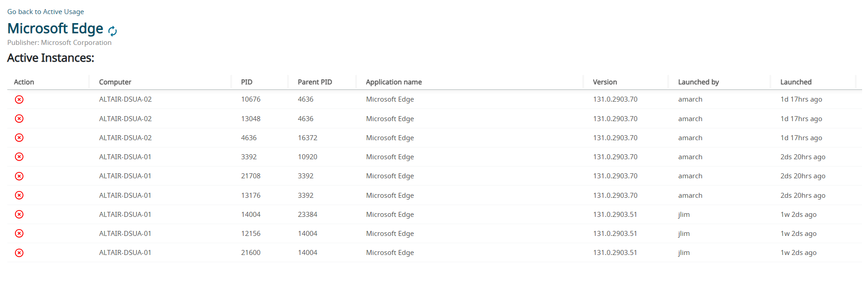The width and height of the screenshot is (868, 284).
Task: Click the Action column header
Action: tap(24, 82)
